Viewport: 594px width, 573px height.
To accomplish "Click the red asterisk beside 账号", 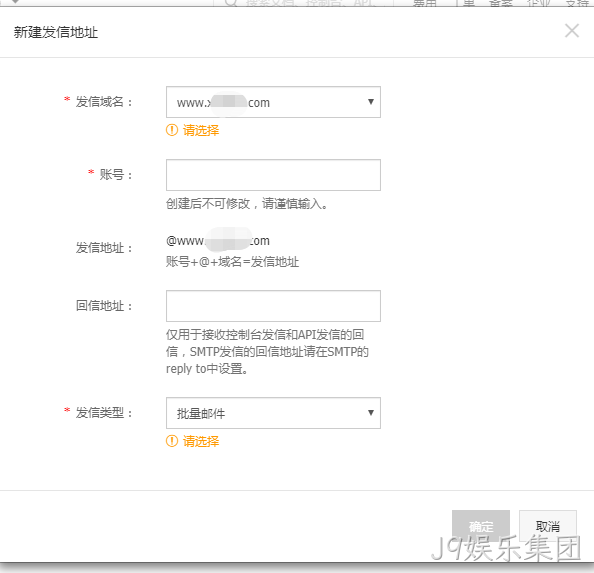I will pos(91,173).
